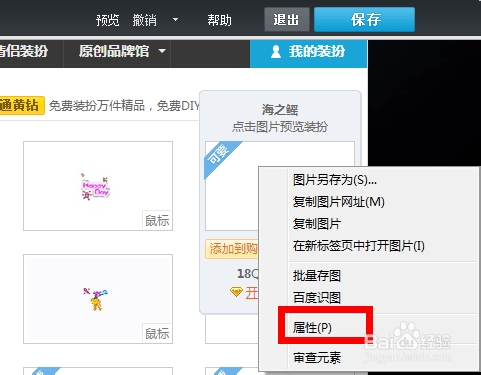481x375 pixels.
Task: Click the 预览 preview button
Action: tap(107, 20)
